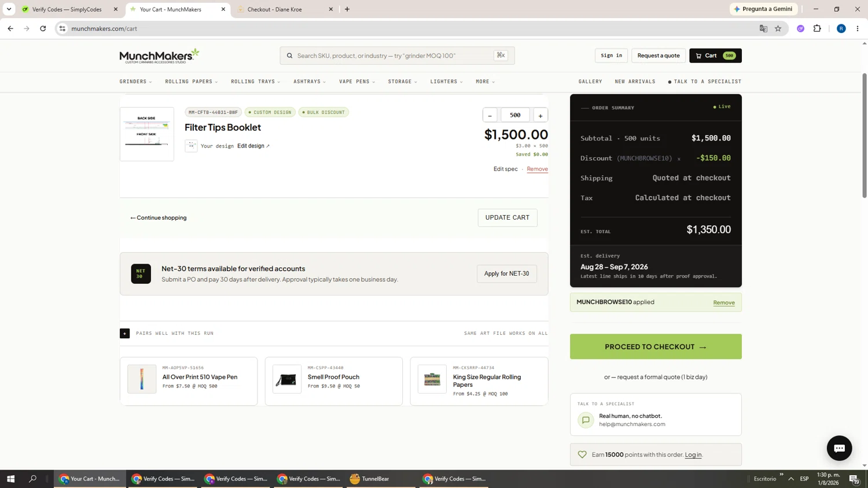Expand the Storage menu
The width and height of the screenshot is (868, 488).
pyautogui.click(x=402, y=82)
